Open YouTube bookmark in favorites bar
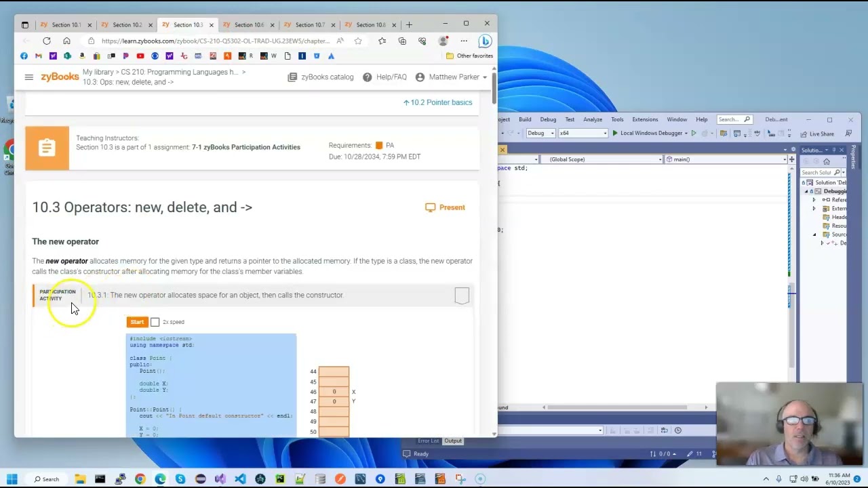868x488 pixels. (x=140, y=56)
